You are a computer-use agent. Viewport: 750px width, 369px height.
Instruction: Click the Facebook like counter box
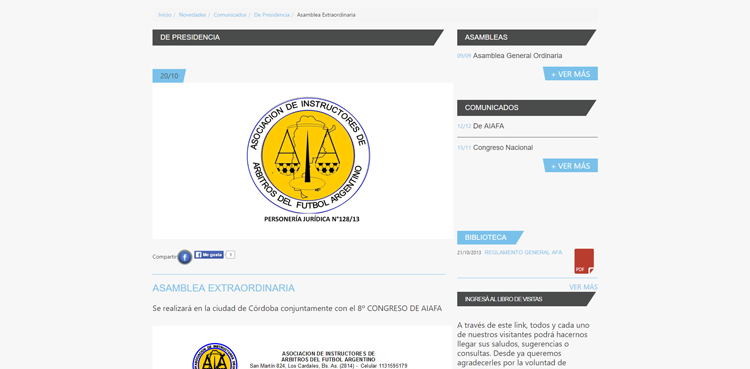[230, 255]
